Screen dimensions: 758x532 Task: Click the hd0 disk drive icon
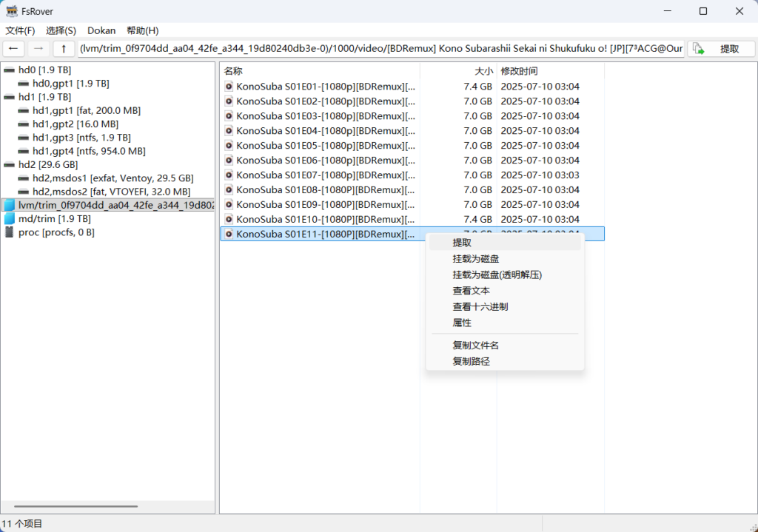9,70
